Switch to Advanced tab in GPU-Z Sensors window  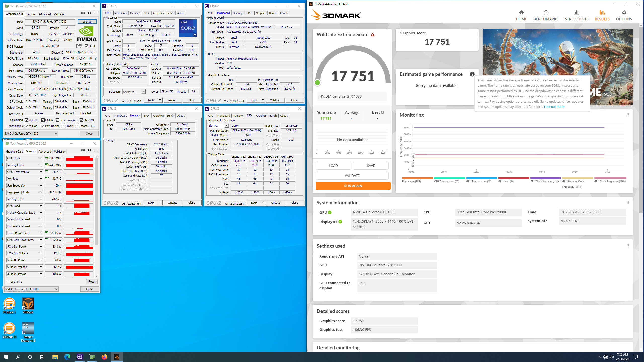(x=45, y=152)
